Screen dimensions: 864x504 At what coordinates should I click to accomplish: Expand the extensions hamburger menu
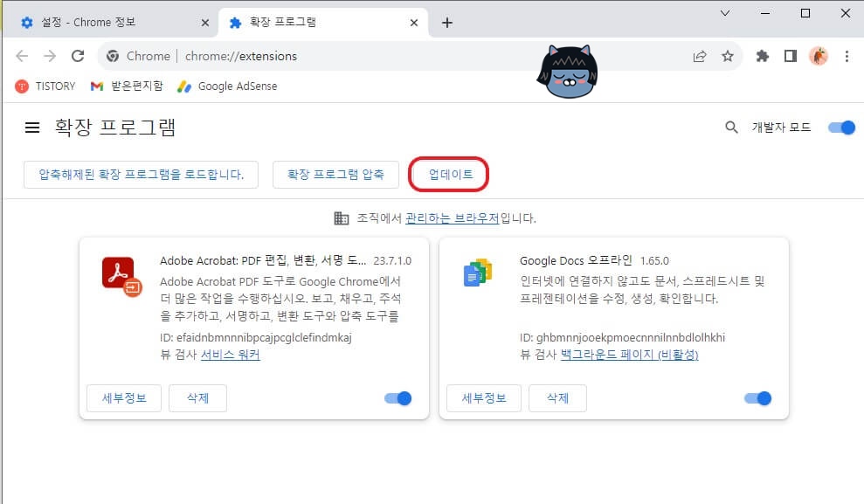[31, 127]
